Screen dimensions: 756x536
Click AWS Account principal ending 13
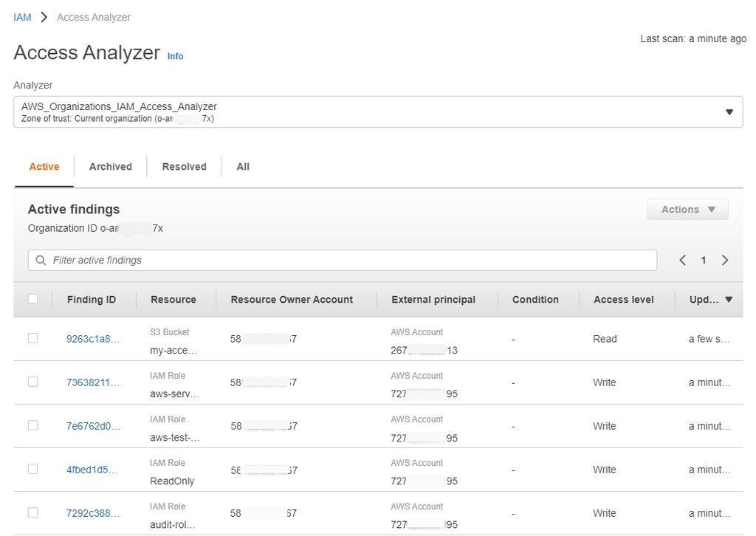tap(424, 351)
